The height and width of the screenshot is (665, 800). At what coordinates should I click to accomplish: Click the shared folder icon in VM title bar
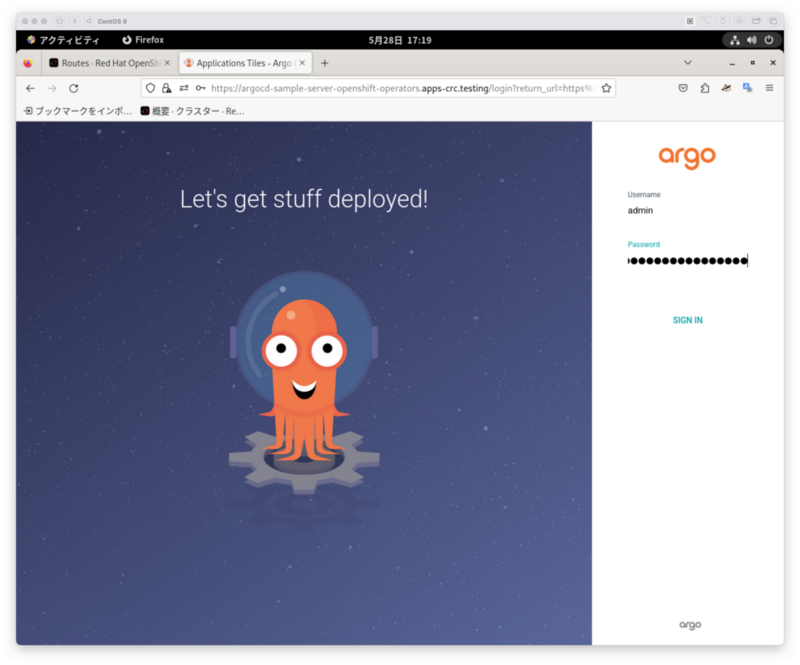point(756,21)
